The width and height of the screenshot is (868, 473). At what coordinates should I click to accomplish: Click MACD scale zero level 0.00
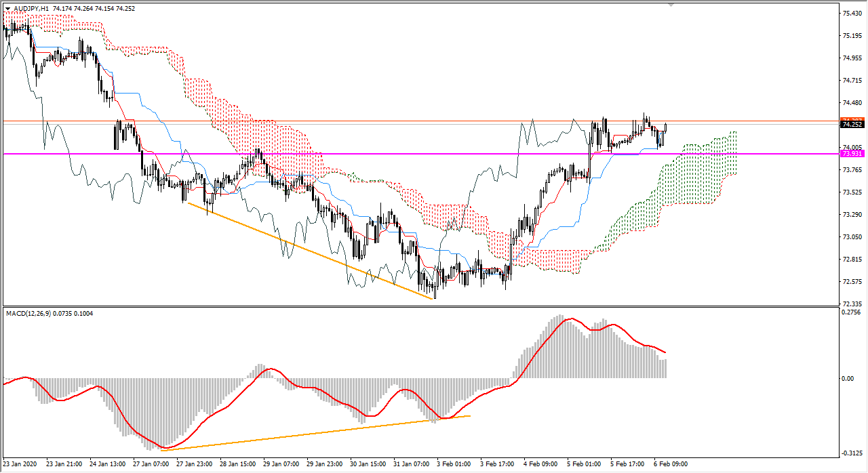pyautogui.click(x=847, y=378)
